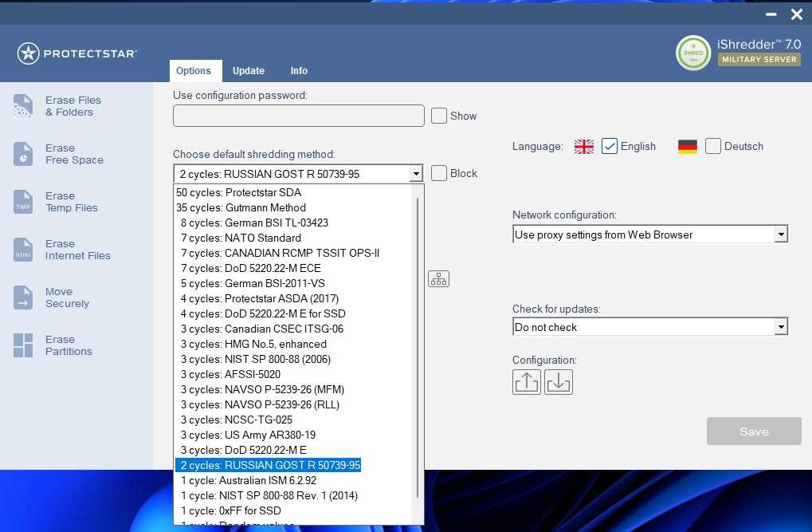This screenshot has width=812, height=532.
Task: Click the import configuration download icon
Action: click(559, 382)
